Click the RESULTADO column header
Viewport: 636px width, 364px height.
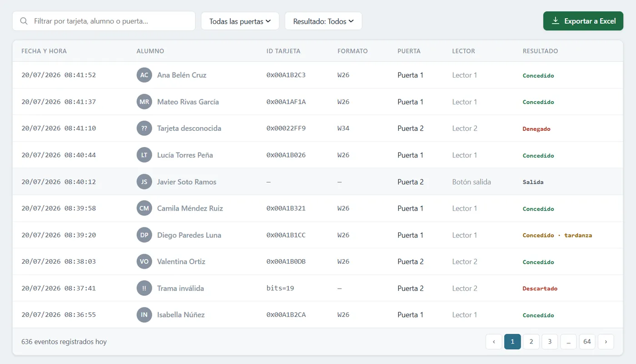[x=541, y=51]
